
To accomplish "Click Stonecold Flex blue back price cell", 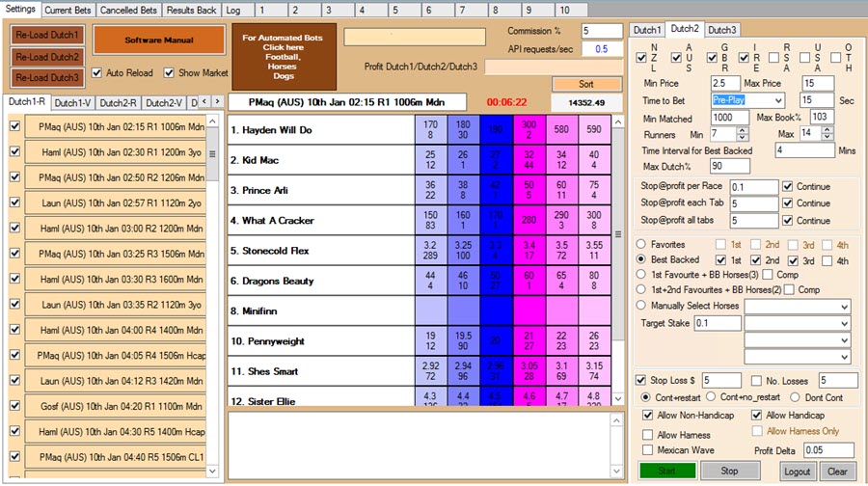I will click(x=497, y=251).
